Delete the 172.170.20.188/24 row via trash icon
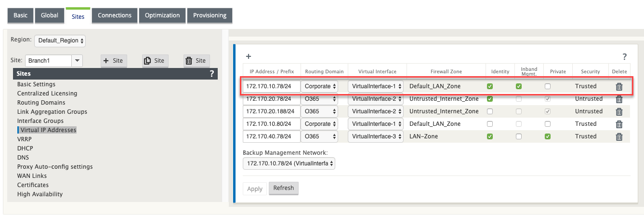This screenshot has width=644, height=216. click(x=619, y=112)
